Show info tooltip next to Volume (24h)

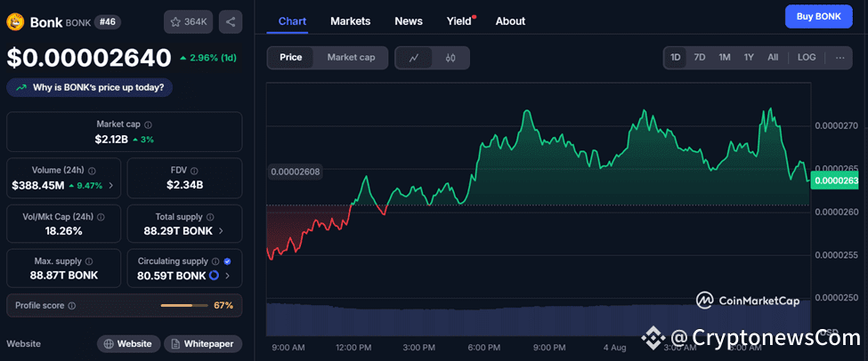92,171
